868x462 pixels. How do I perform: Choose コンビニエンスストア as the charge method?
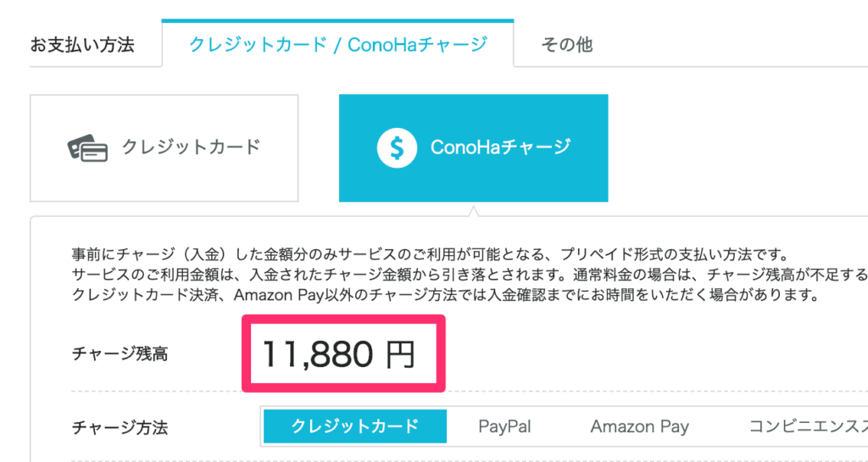[808, 426]
